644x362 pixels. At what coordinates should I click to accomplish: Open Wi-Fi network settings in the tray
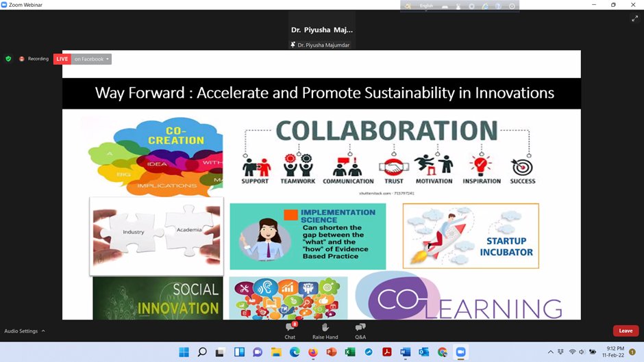(572, 352)
